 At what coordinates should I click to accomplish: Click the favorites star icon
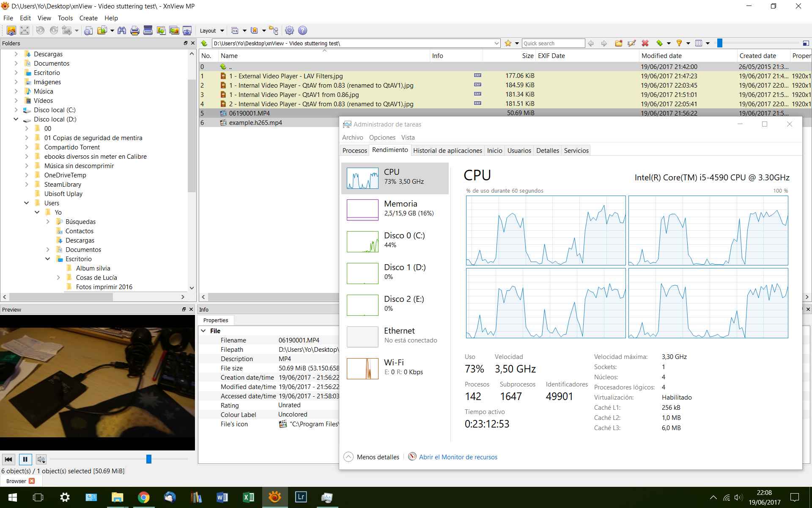point(508,43)
